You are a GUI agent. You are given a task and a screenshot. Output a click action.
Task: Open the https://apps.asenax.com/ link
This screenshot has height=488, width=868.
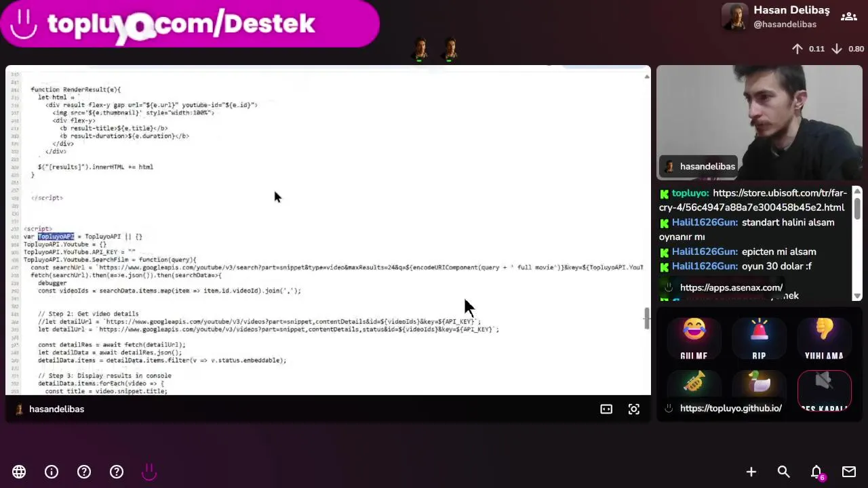731,287
